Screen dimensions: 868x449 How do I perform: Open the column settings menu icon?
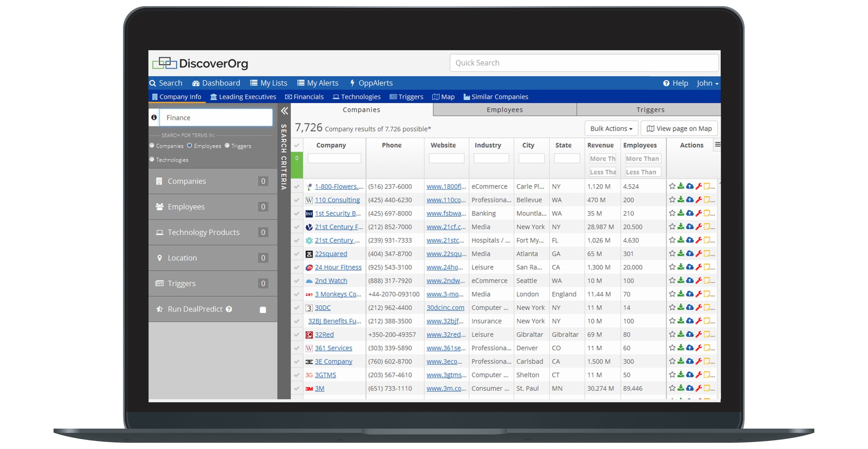click(717, 145)
